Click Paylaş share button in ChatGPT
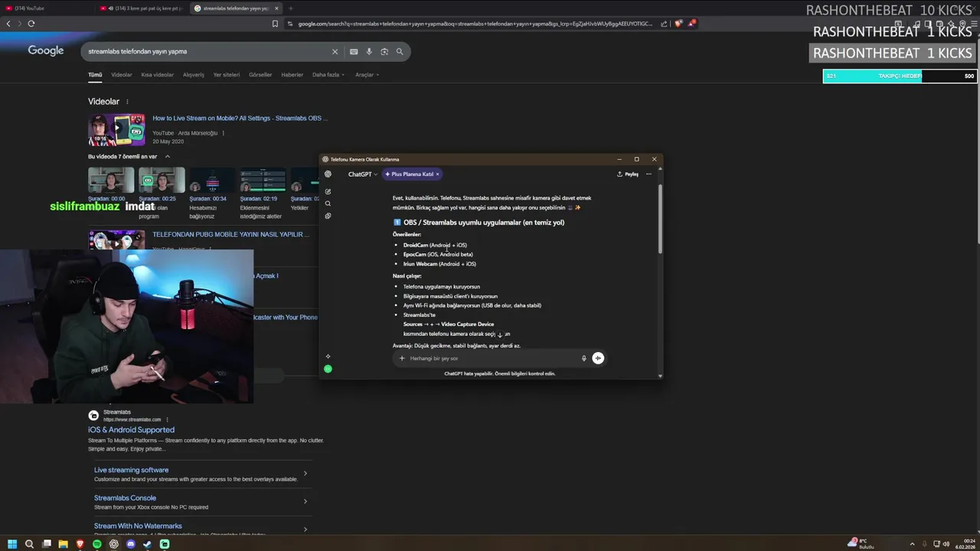Image resolution: width=980 pixels, height=551 pixels. 628,174
